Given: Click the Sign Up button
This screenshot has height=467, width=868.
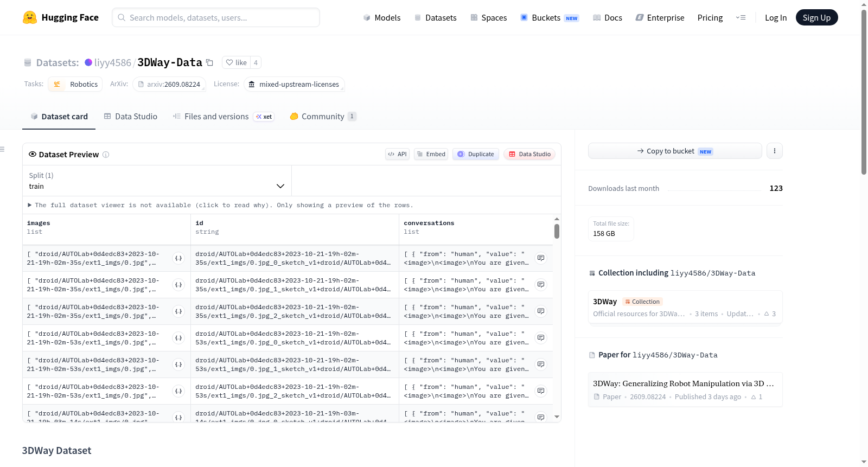Looking at the screenshot, I should click(x=817, y=17).
